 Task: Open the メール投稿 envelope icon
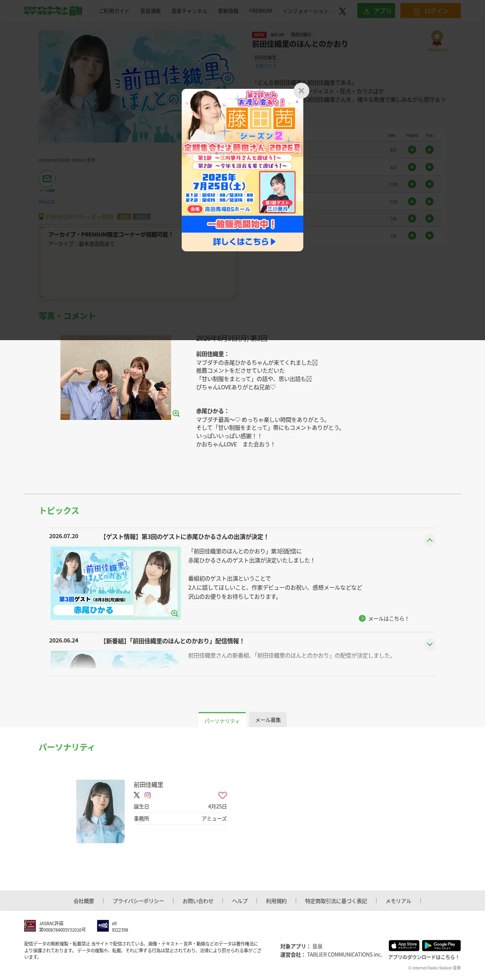47,178
